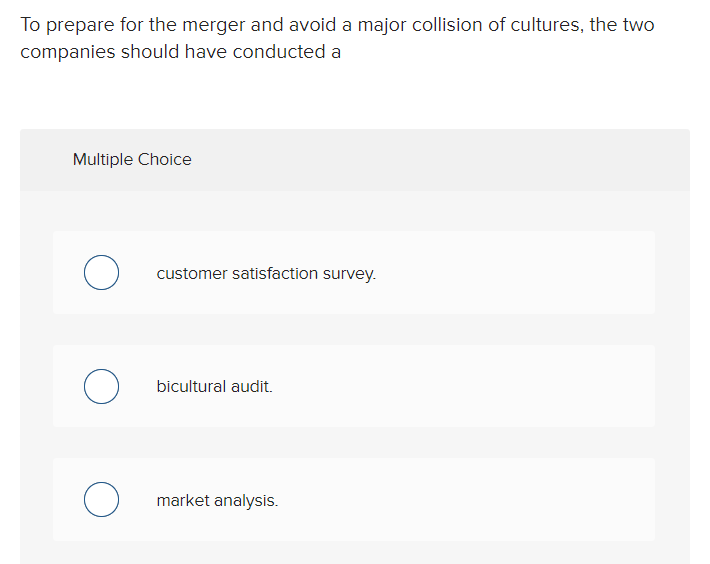Click the word 'prepare' in the question

[x=81, y=25]
